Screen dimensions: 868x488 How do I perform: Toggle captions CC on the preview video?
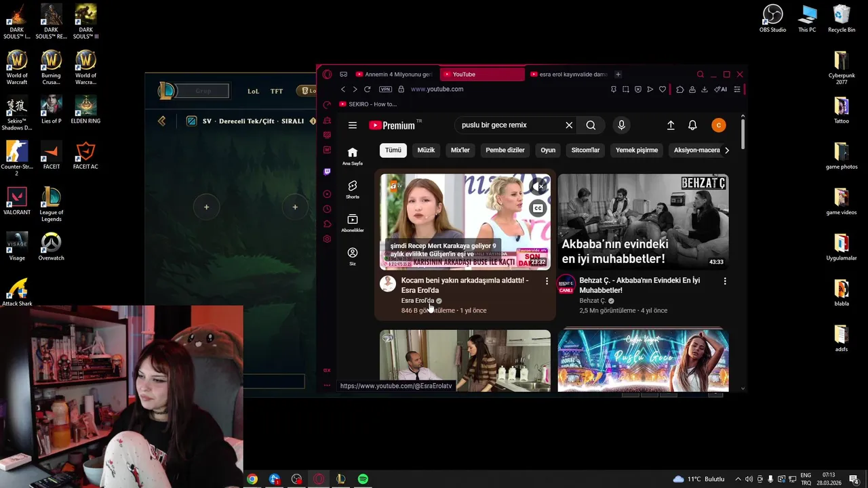[538, 208]
